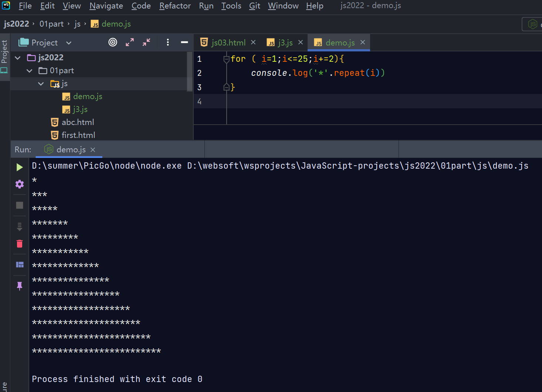Select abc.html in project tree
The image size is (542, 392).
pyautogui.click(x=72, y=122)
